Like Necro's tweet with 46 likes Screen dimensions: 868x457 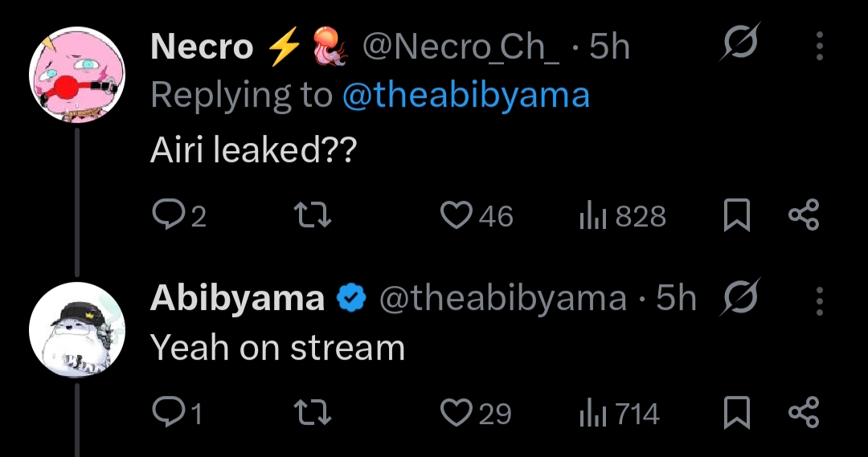457,215
